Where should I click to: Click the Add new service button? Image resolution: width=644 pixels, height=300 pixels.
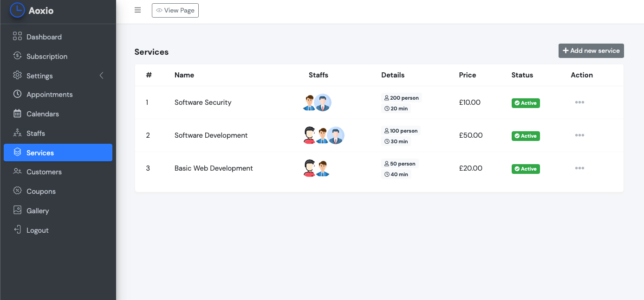pos(591,51)
